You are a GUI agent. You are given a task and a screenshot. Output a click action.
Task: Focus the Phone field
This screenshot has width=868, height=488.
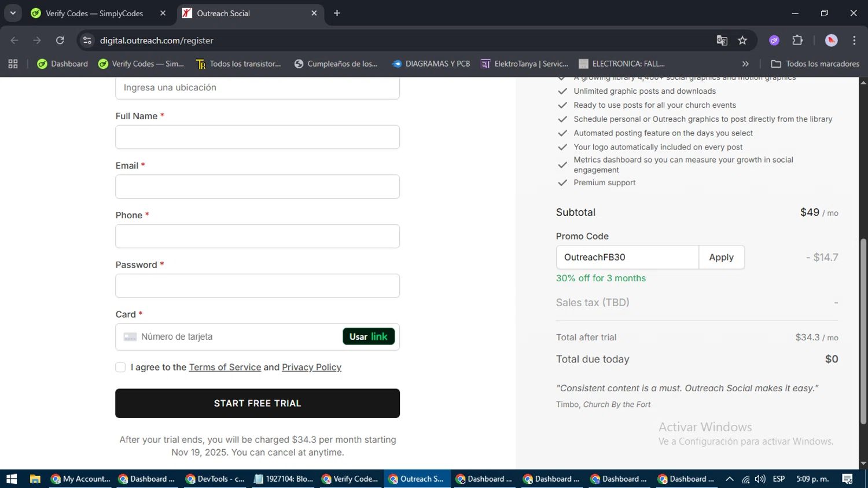[x=258, y=236]
